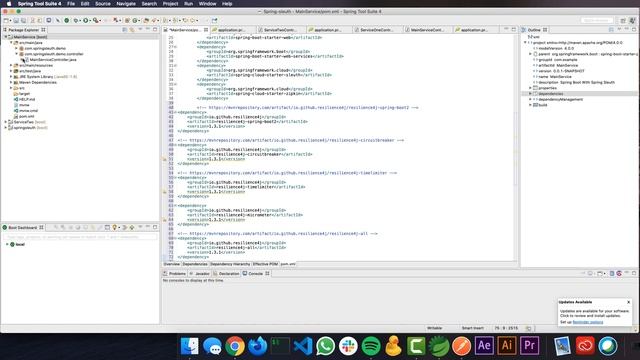Screen dimensions: 640x360
Task: Click Collapse All icon in Package Explorer
Action: coord(124,30)
